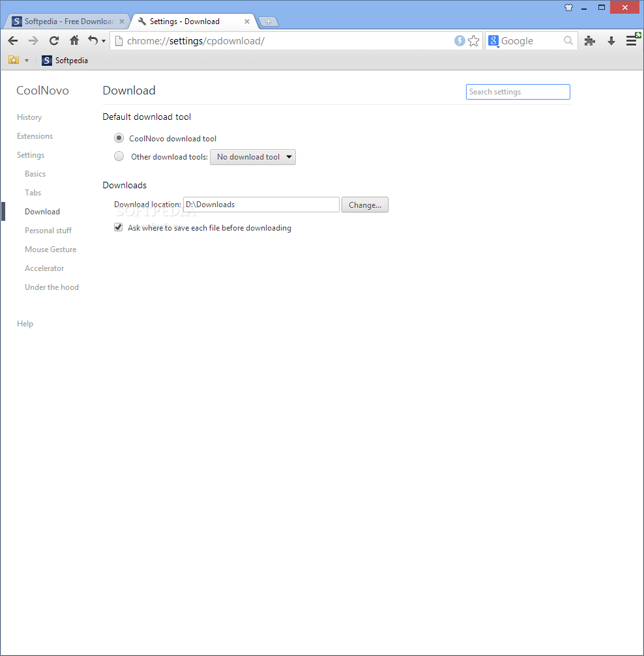
Task: Go to the Tabs settings page
Action: (x=33, y=192)
